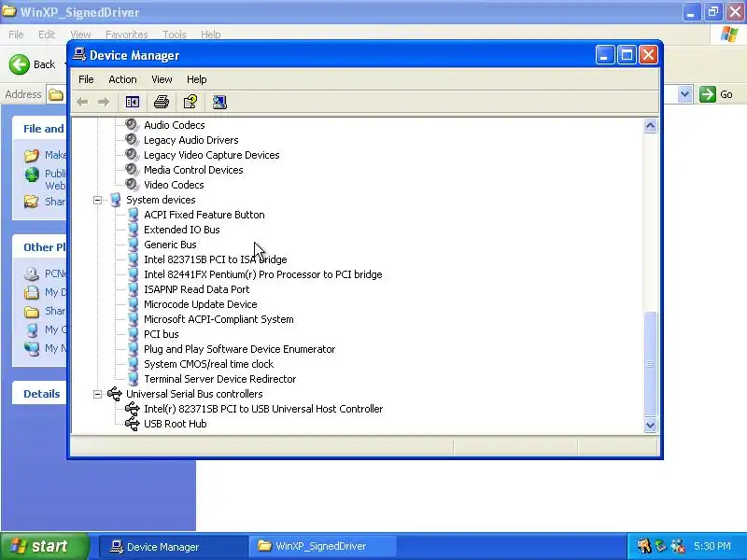Click the scroll up arrow in device list
The height and width of the screenshot is (560, 747).
click(650, 126)
